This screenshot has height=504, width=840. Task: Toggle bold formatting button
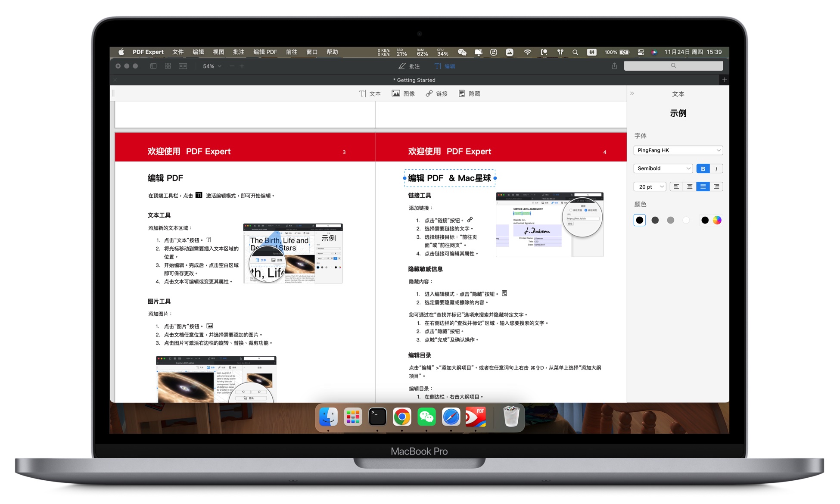click(703, 168)
